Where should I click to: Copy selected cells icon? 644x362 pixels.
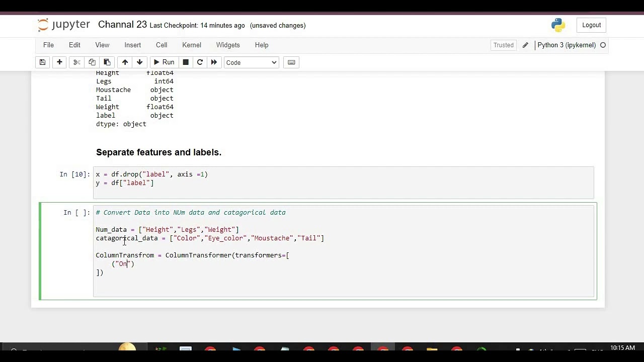pos(92,62)
